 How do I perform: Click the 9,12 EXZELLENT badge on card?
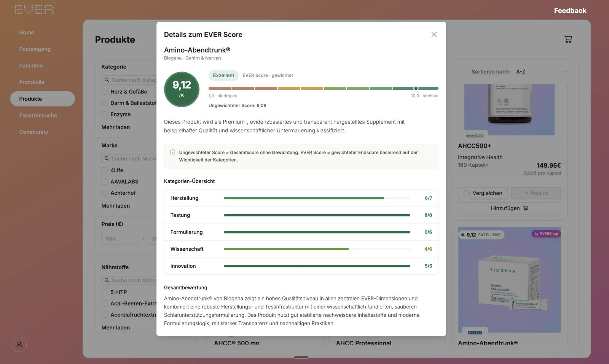tap(481, 235)
